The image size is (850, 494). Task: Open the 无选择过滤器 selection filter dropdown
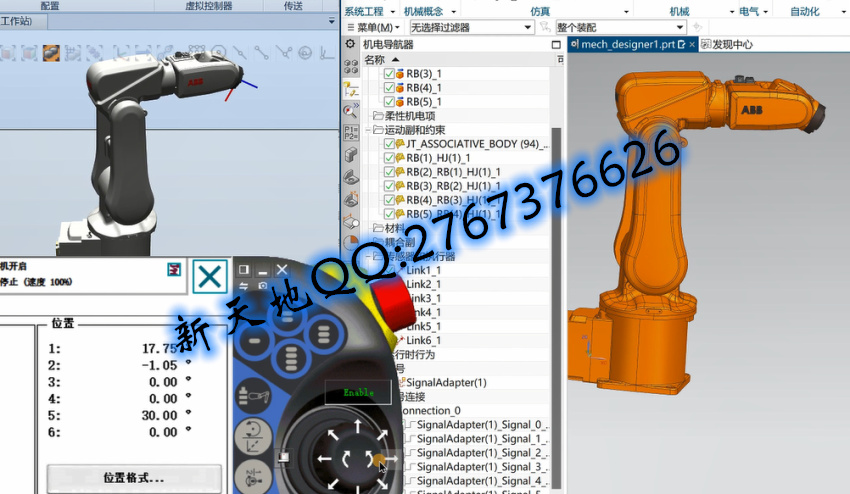coord(471,27)
